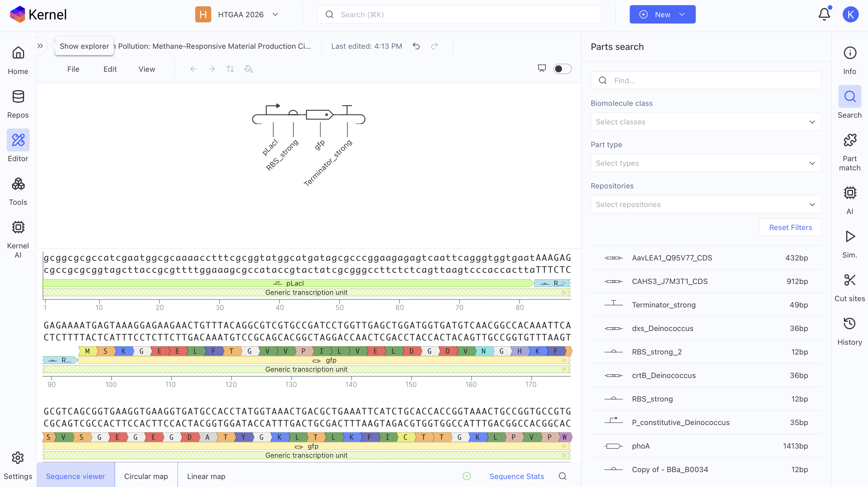Open the Repos sidebar item
The height and width of the screenshot is (487, 868).
18,104
